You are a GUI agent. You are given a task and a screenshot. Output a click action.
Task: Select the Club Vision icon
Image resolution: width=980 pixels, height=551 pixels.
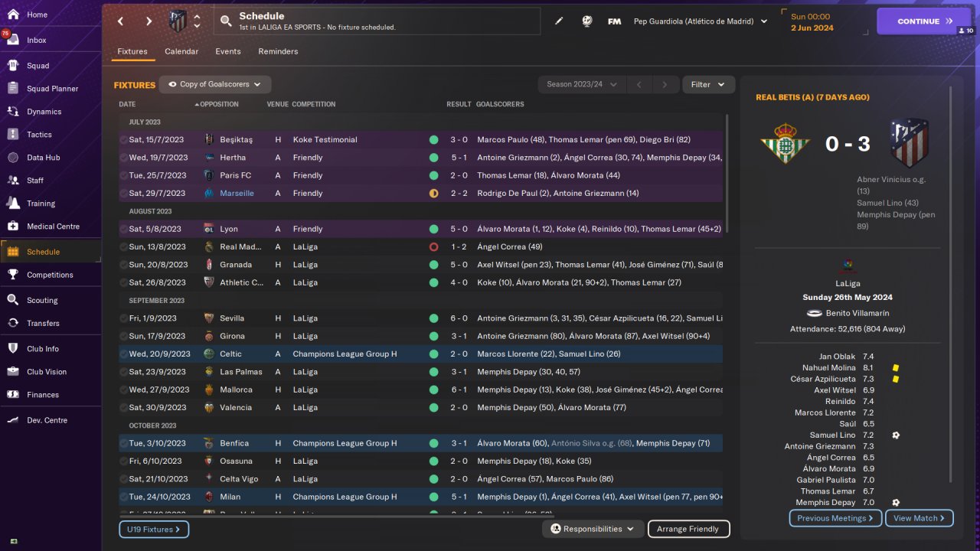(13, 372)
